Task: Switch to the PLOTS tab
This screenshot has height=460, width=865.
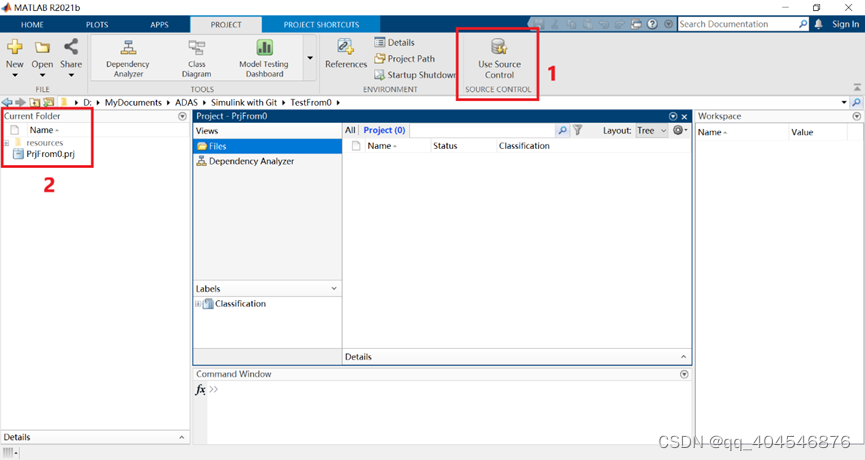Action: click(97, 24)
